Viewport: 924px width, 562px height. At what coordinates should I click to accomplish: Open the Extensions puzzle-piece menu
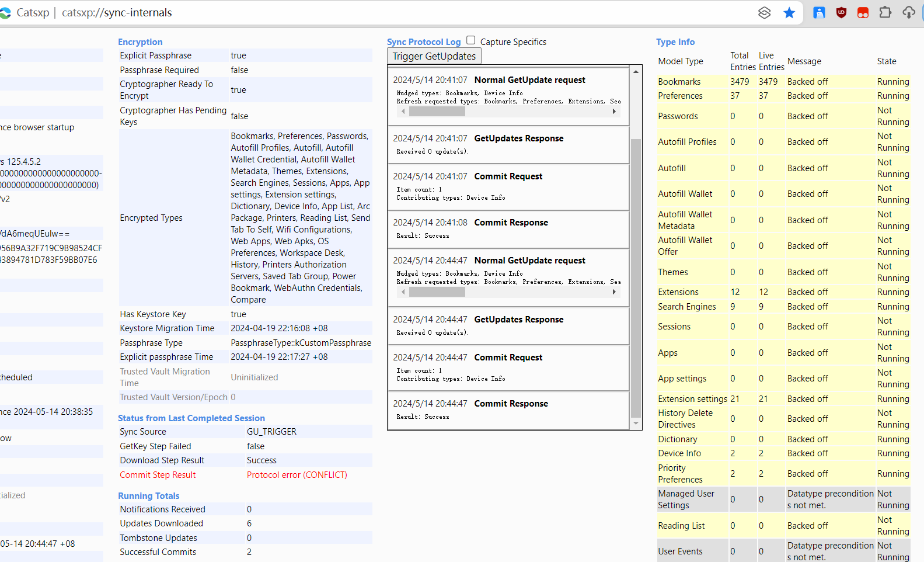click(885, 13)
